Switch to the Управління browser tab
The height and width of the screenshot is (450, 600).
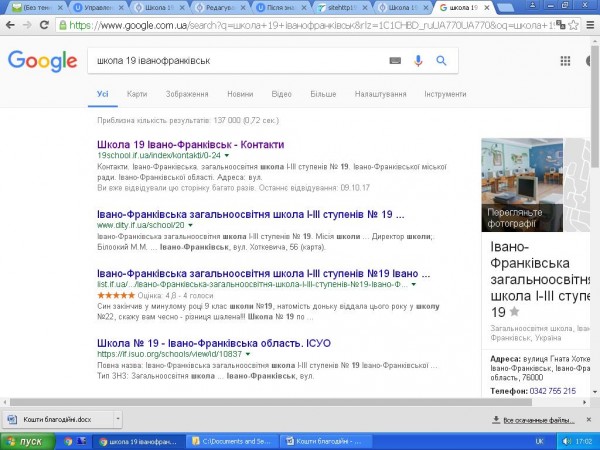click(98, 8)
